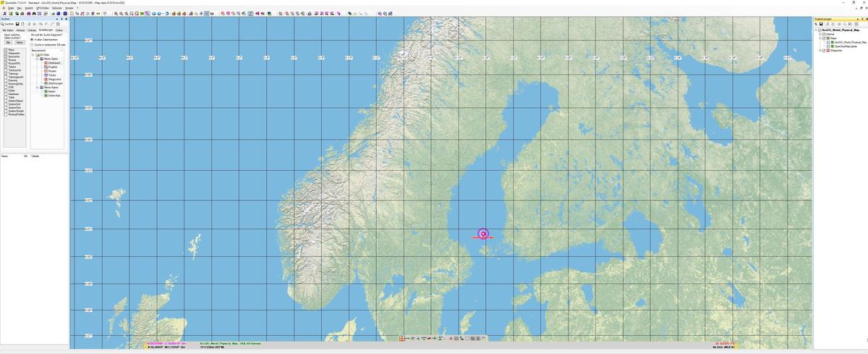Click the save icon in the Suchen panel

point(17,25)
